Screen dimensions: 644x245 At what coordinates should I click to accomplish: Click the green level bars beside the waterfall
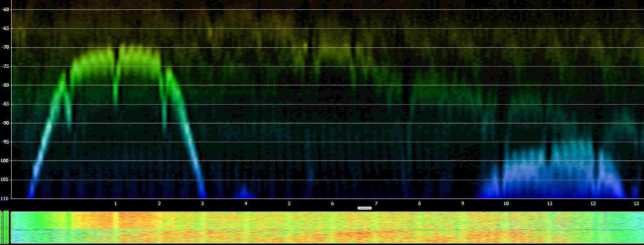pos(5,227)
